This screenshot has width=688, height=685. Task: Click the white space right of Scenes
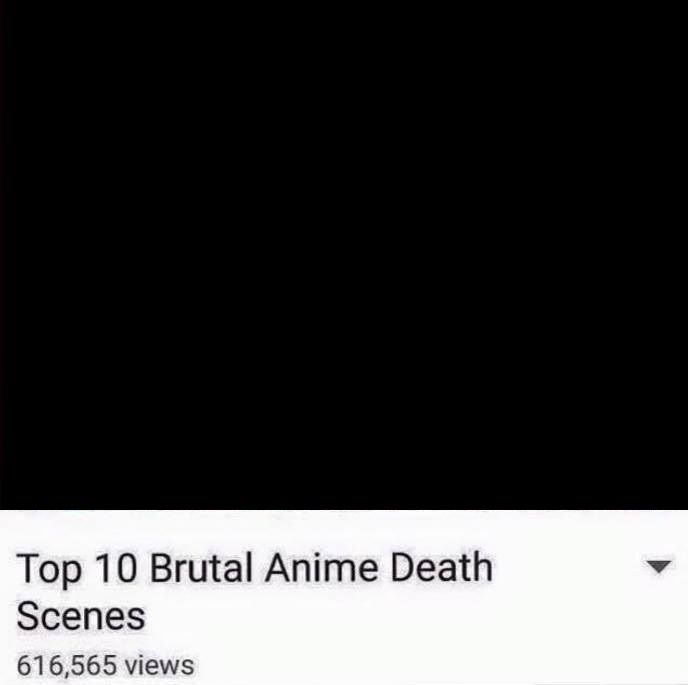click(395, 616)
